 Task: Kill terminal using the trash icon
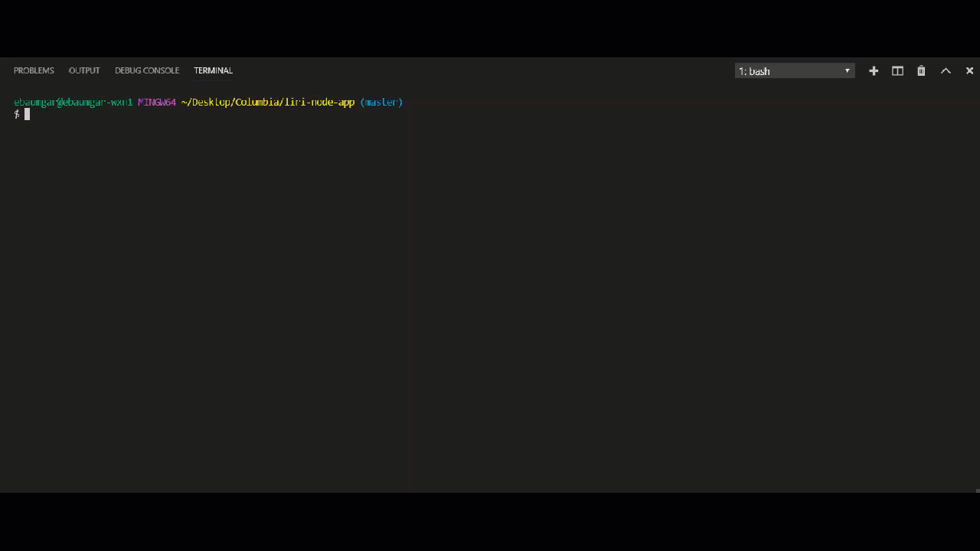click(x=921, y=70)
